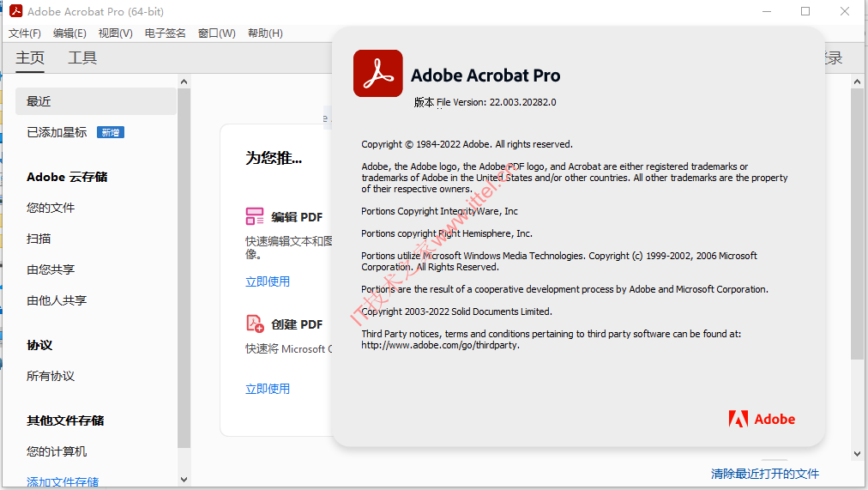
Task: Select 已添加星标 in the sidebar
Action: tap(57, 132)
